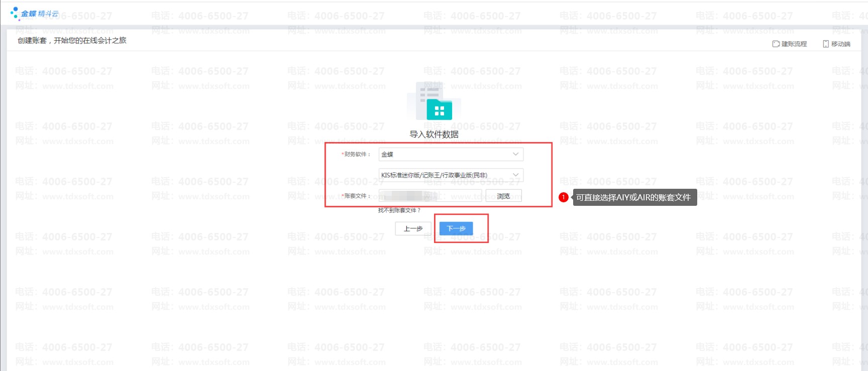Viewport: 868px width, 371px height.
Task: Click the chevron arrow of KIS version dropdown
Action: pyautogui.click(x=515, y=175)
